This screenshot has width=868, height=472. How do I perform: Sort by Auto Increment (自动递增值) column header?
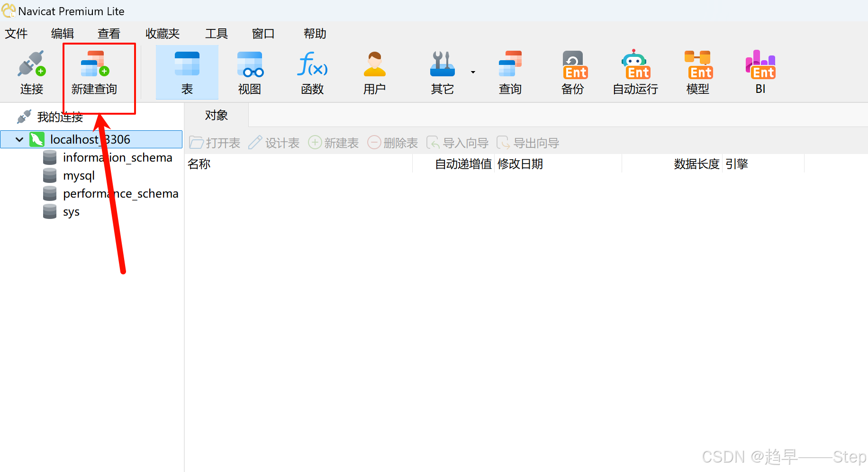pyautogui.click(x=453, y=164)
